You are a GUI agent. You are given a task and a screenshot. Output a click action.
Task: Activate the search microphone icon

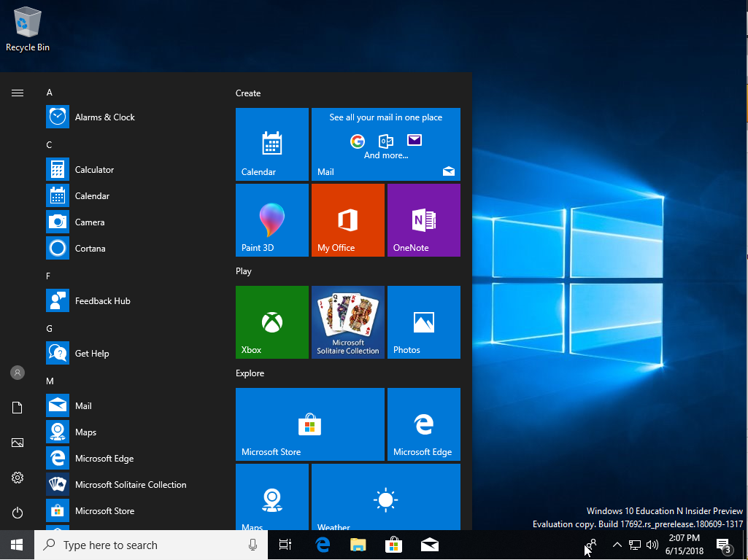252,545
